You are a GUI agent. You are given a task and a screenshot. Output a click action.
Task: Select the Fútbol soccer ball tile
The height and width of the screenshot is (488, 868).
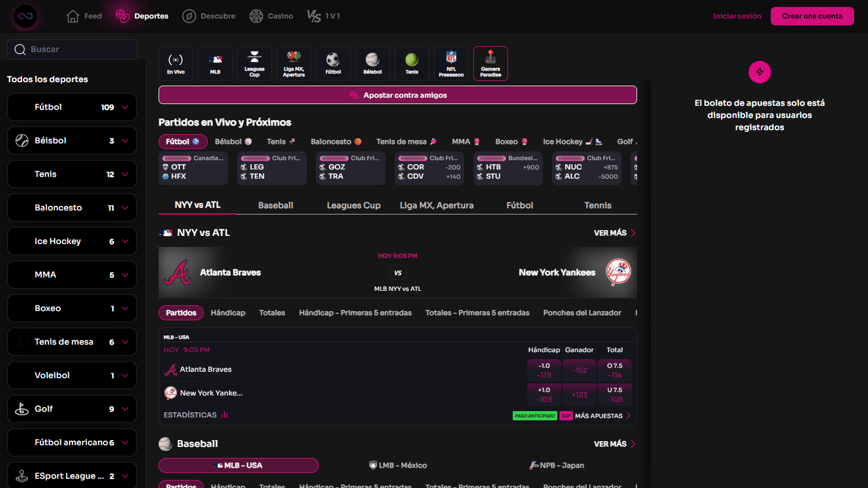tap(333, 64)
